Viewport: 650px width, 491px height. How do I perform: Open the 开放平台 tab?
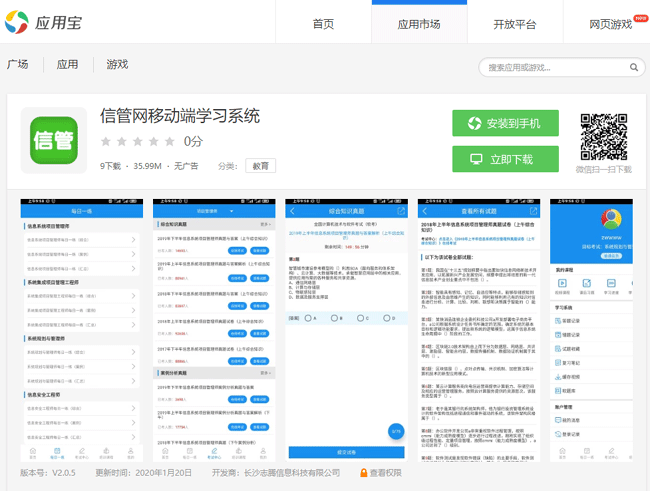[515, 23]
